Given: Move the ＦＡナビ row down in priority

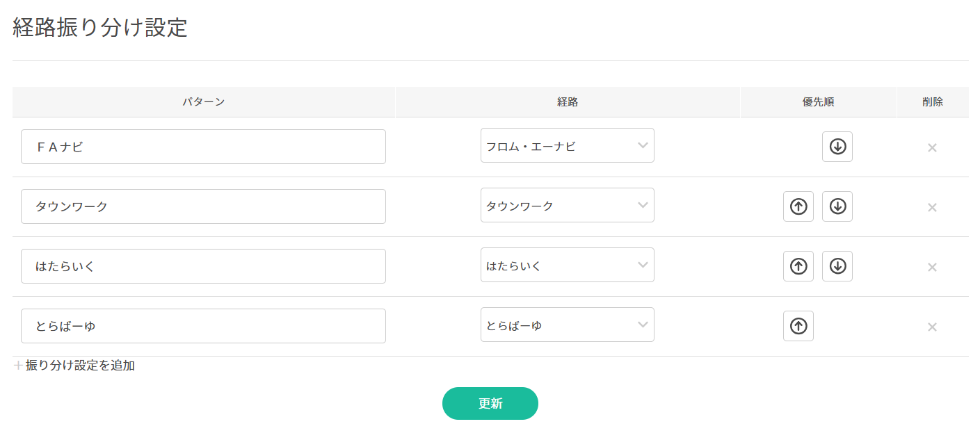Looking at the screenshot, I should tap(837, 147).
